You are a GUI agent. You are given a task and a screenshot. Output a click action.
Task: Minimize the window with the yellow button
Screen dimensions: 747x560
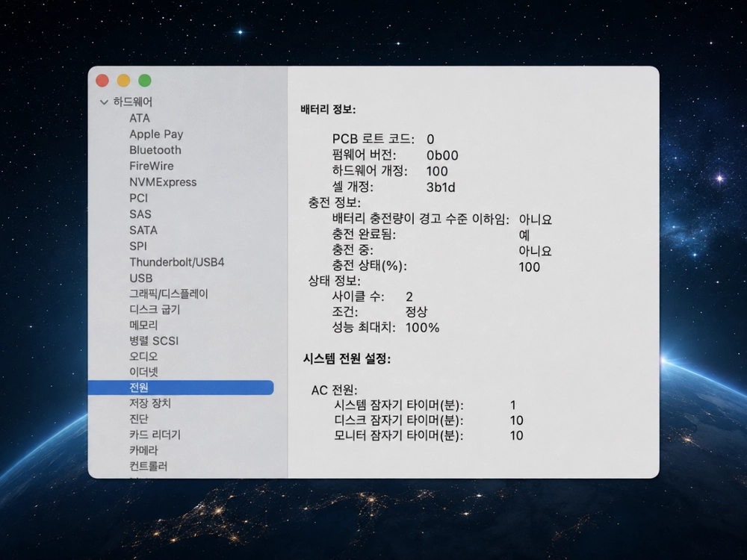tap(123, 81)
